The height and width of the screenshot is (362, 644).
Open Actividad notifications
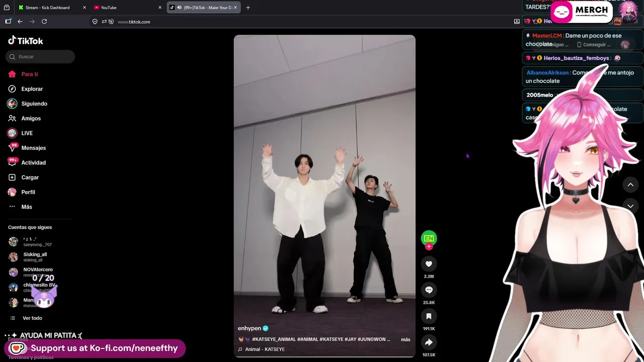(x=34, y=163)
